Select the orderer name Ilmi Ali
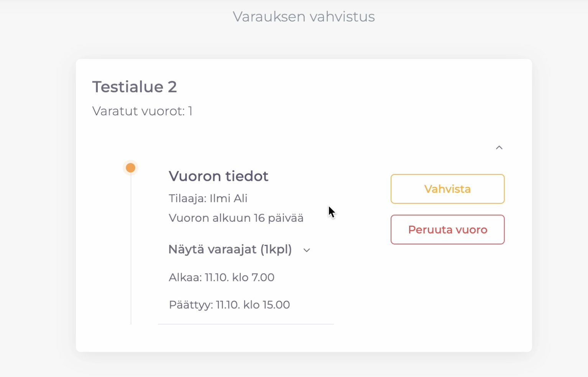The width and height of the screenshot is (588, 377). coord(228,198)
